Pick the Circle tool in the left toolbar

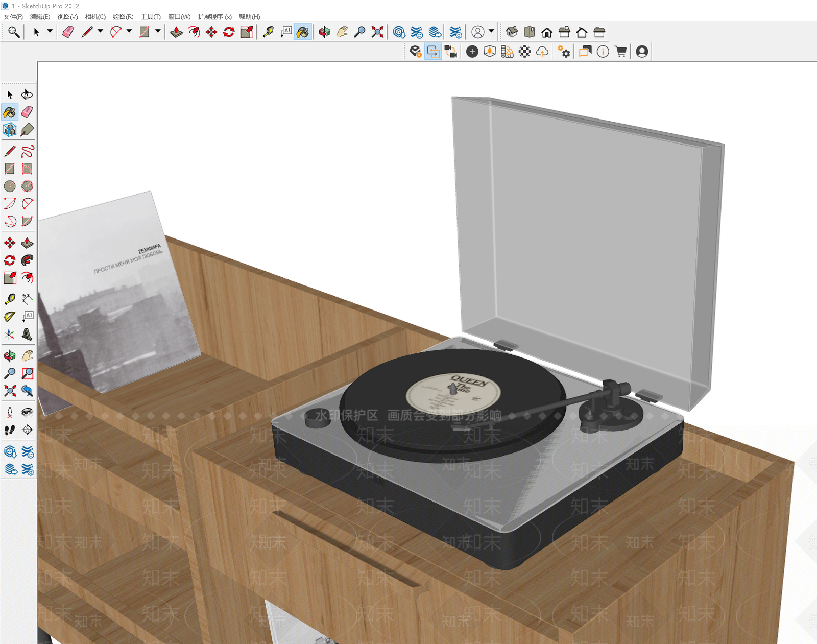[10, 186]
